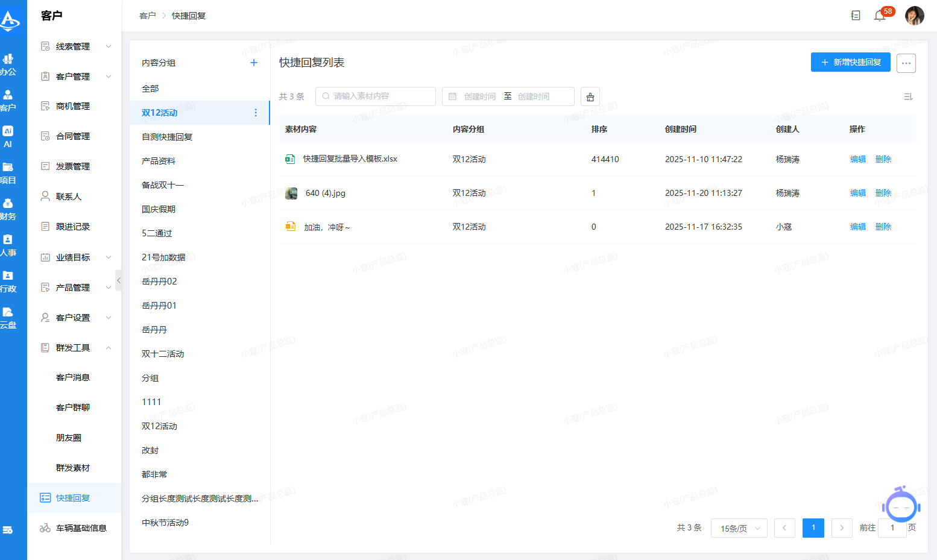Open the column settings icon above table
The height and width of the screenshot is (560, 937).
(x=908, y=96)
